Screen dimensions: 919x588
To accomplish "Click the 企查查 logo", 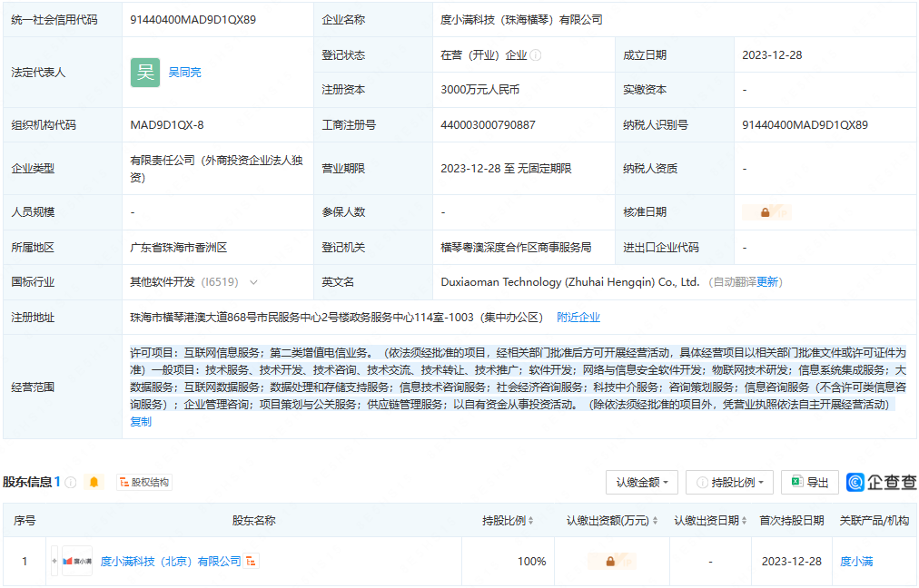I will (x=882, y=483).
